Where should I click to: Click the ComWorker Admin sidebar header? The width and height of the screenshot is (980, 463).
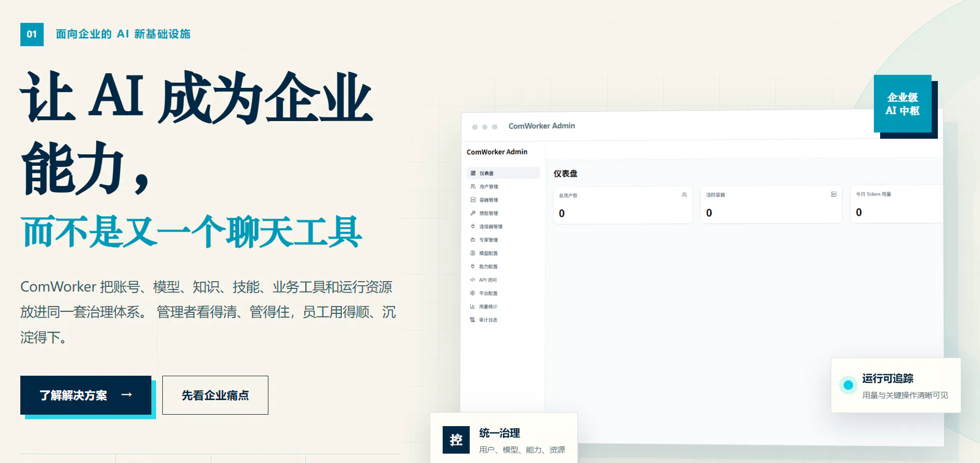(x=497, y=152)
